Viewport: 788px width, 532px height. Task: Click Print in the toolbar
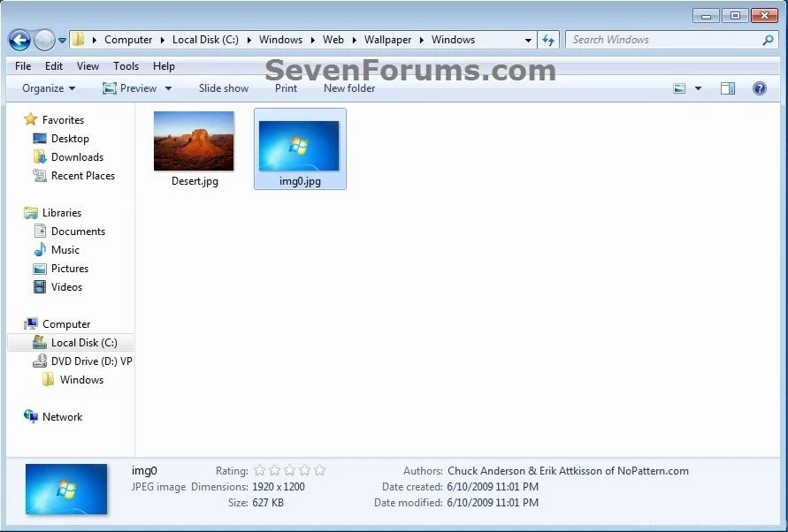[x=286, y=88]
